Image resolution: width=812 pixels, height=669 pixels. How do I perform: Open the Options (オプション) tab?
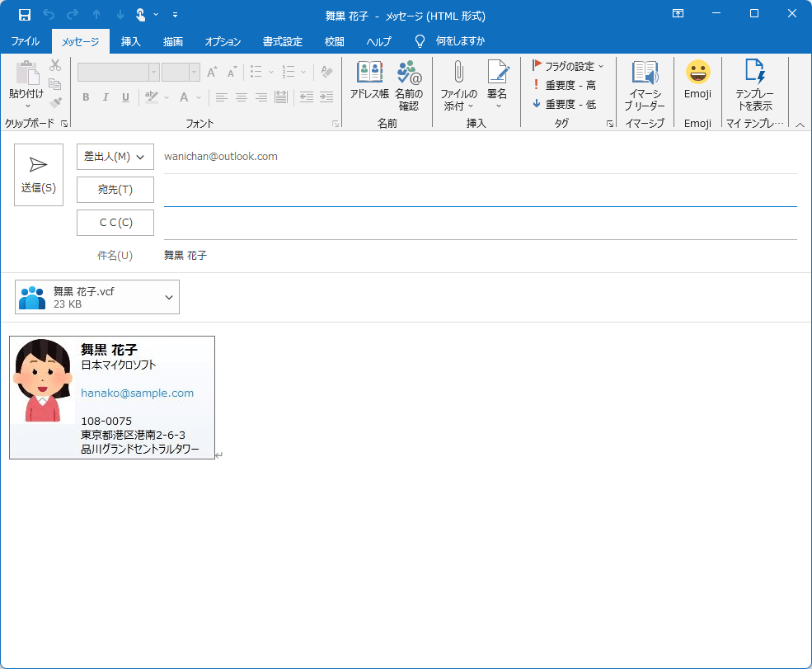click(223, 41)
